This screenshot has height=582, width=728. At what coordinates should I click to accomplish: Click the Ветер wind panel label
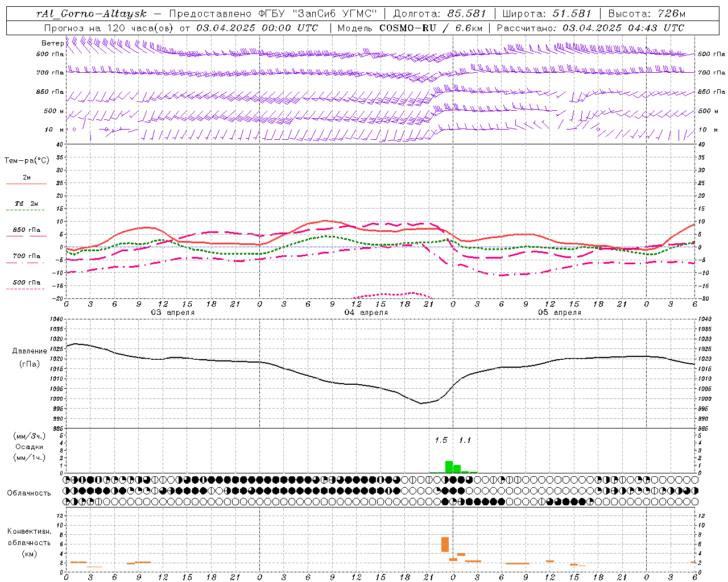(x=52, y=43)
